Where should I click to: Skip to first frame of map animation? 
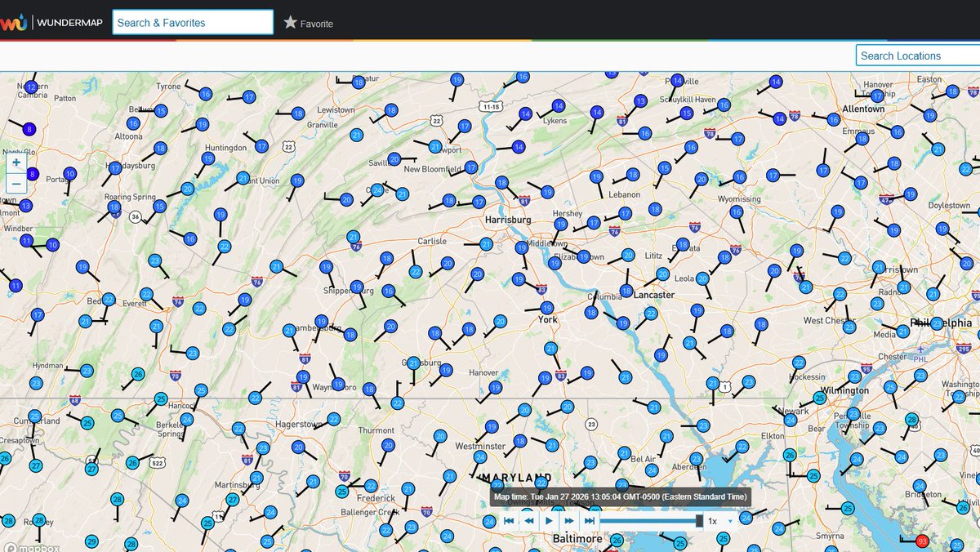(x=509, y=520)
